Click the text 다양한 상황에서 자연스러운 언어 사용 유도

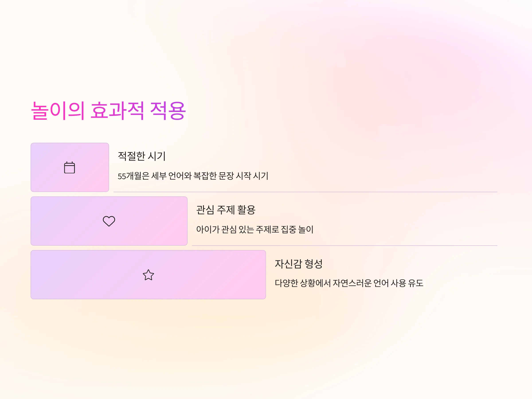point(349,283)
